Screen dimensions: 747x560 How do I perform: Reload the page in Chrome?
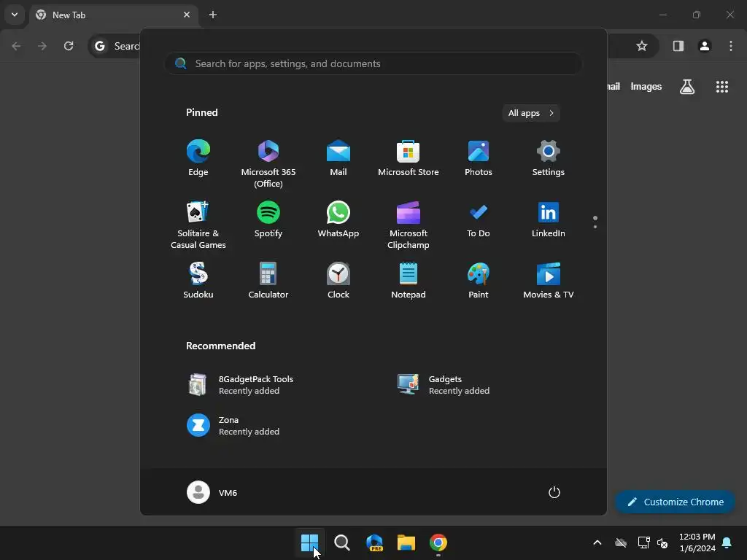(x=69, y=46)
